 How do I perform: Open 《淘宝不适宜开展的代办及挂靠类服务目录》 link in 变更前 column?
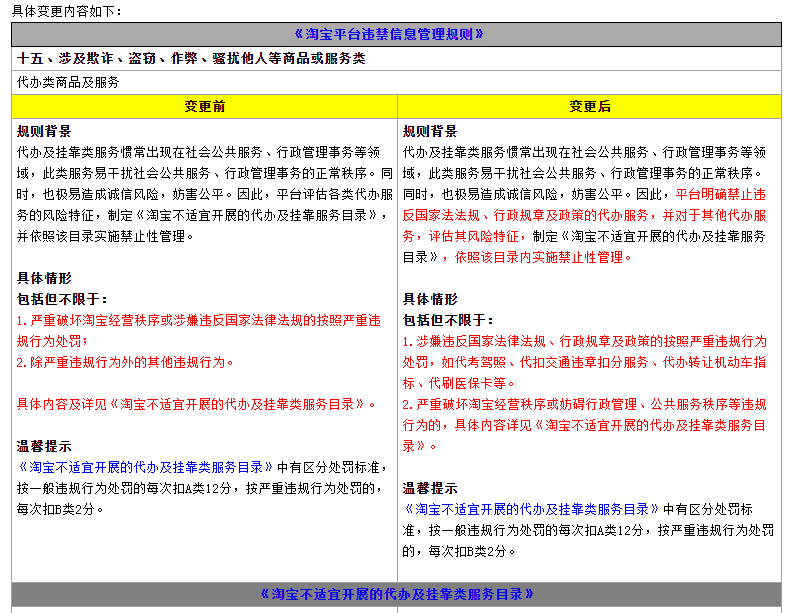[145, 467]
